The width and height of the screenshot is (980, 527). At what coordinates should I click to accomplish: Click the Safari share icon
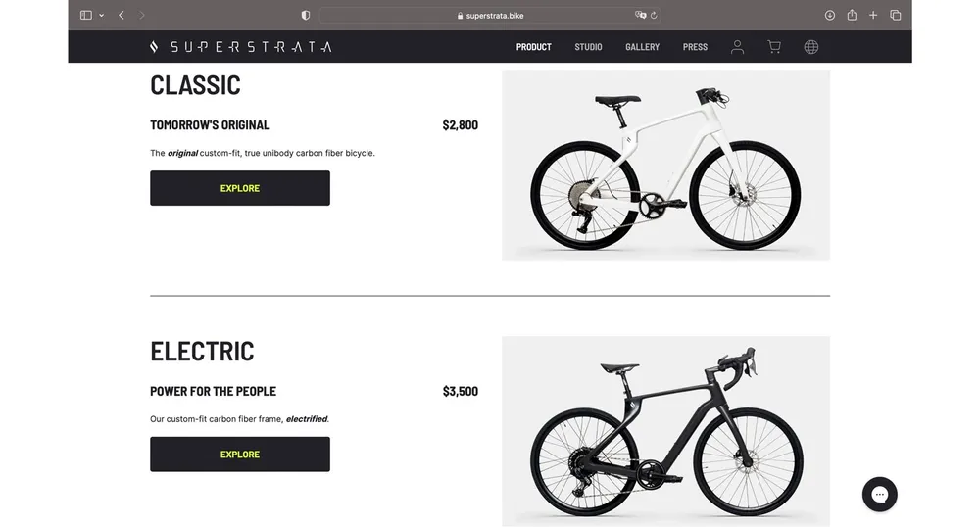(852, 15)
